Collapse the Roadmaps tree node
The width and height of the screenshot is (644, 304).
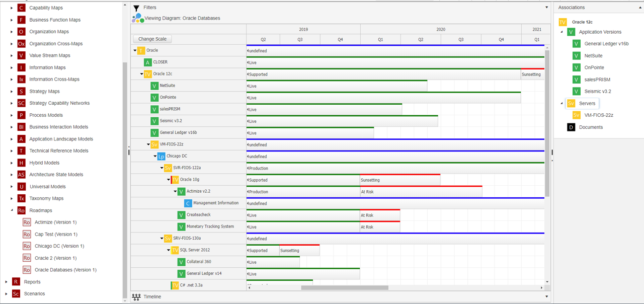12,210
